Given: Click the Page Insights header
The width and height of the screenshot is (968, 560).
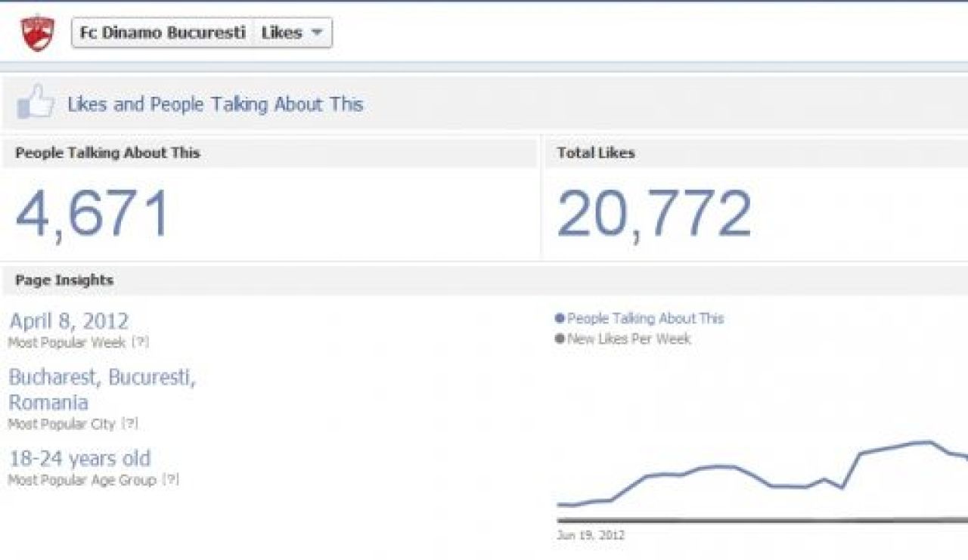Looking at the screenshot, I should [x=64, y=280].
